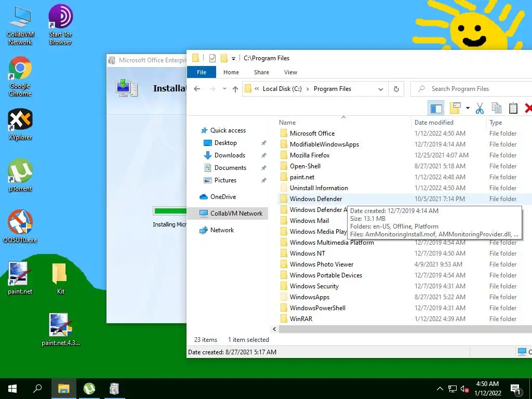Select the Microsoft Office folder
This screenshot has width=532, height=399.
(312, 134)
